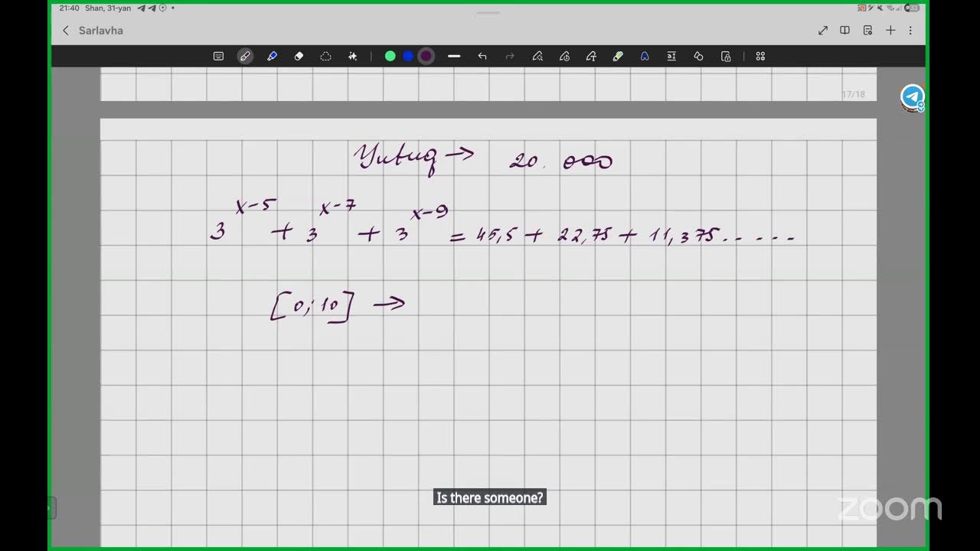Image resolution: width=980 pixels, height=551 pixels.
Task: Open the stroke thickness setting
Action: pyautogui.click(x=454, y=56)
